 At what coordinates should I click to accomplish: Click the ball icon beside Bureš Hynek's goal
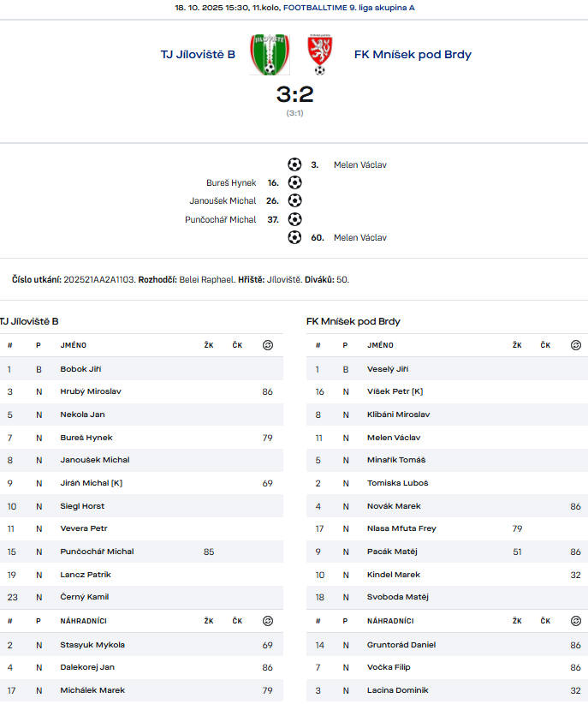pos(294,182)
